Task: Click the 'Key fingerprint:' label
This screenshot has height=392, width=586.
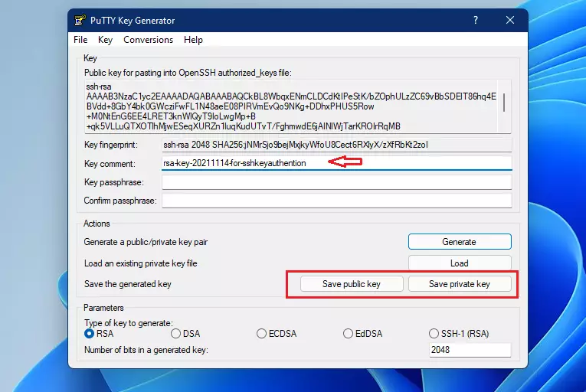Action: tap(111, 145)
